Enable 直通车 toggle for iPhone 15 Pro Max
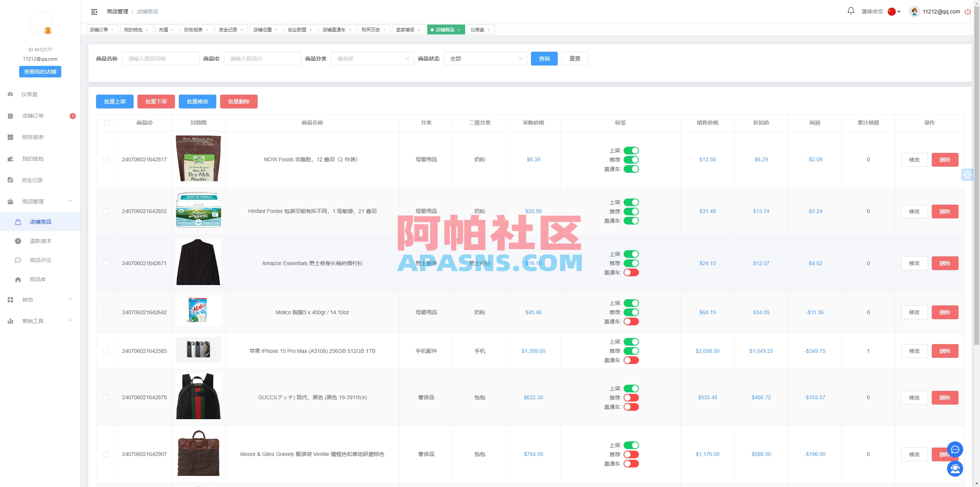This screenshot has height=487, width=980. click(x=632, y=360)
